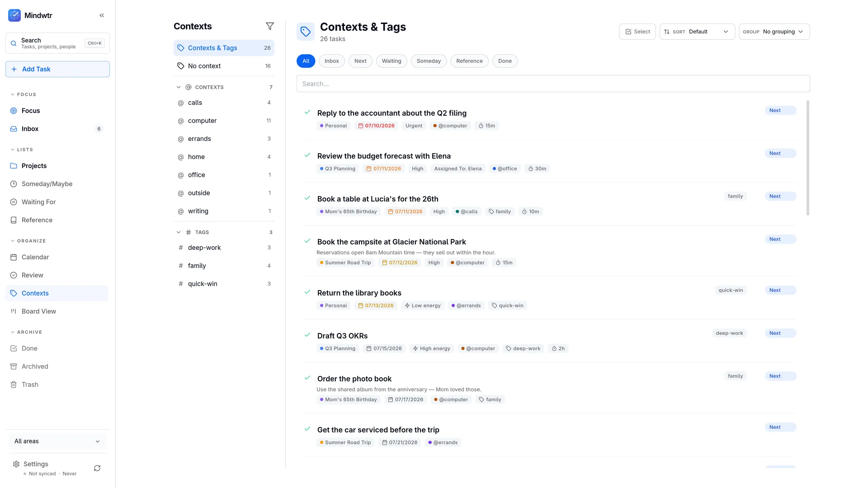Open the All areas dropdown

coord(57,441)
